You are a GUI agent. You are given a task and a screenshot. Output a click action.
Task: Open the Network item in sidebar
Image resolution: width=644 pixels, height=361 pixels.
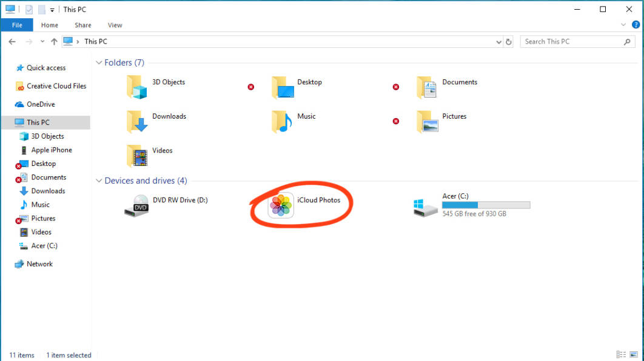coord(39,263)
